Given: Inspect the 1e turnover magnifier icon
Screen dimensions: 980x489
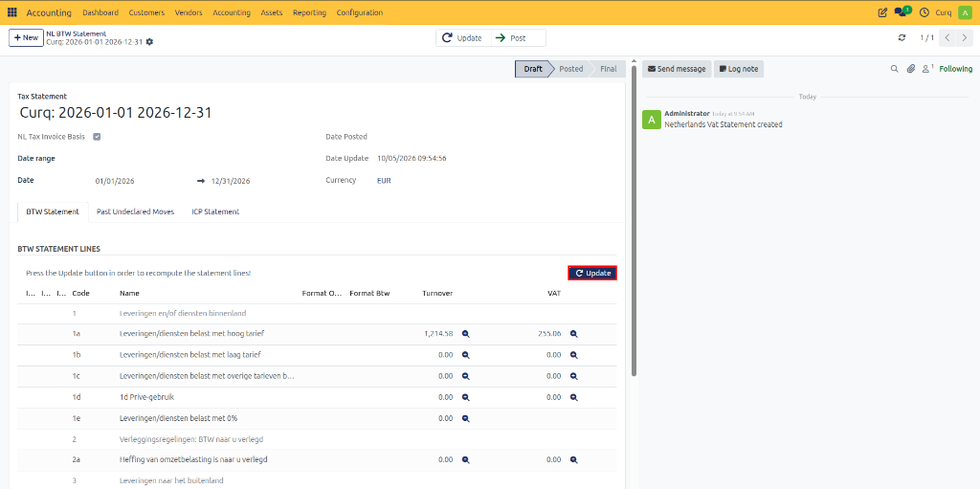Looking at the screenshot, I should click(466, 418).
